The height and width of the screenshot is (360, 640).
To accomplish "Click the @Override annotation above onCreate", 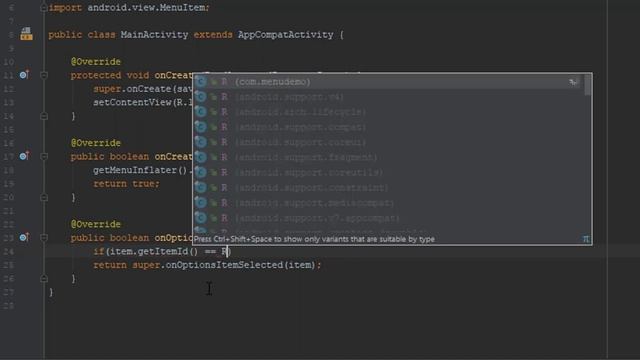I will coord(96,62).
